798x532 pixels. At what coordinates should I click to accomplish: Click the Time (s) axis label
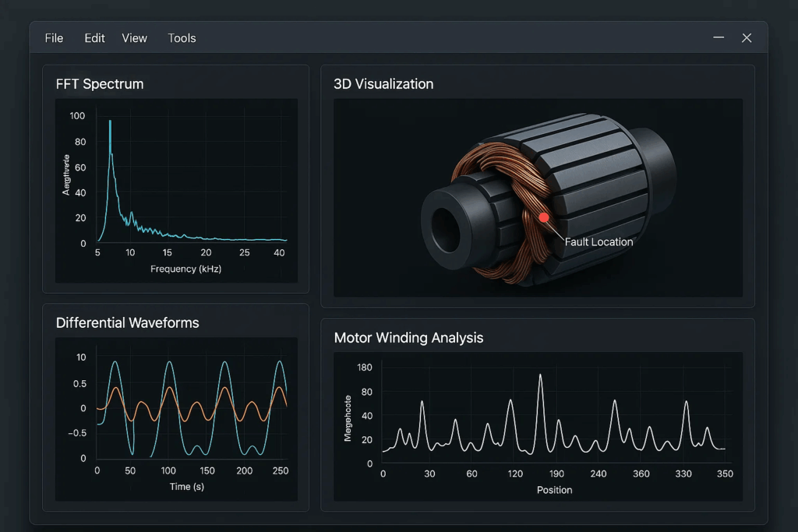click(x=185, y=487)
